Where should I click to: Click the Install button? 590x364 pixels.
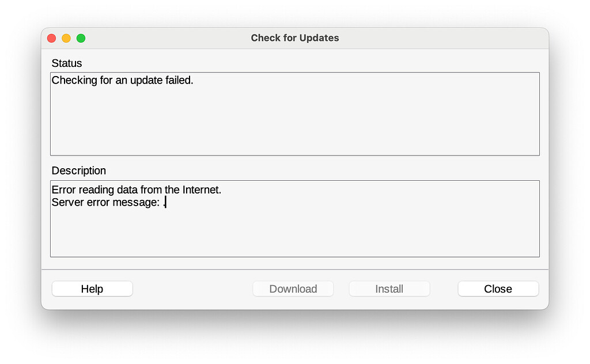[x=389, y=289]
